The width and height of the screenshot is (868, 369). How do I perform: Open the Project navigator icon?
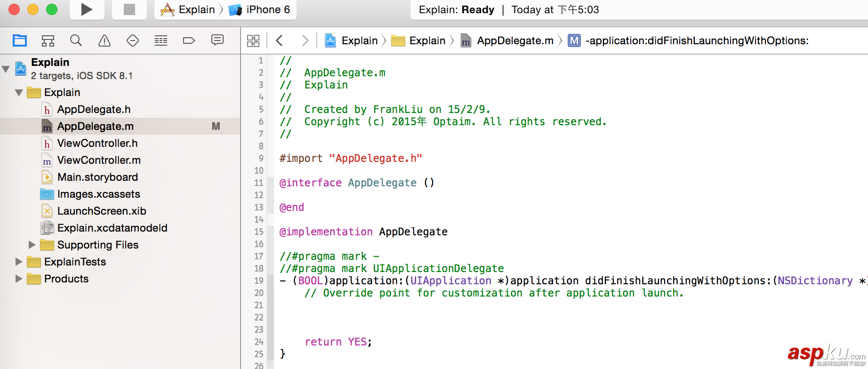pyautogui.click(x=20, y=41)
